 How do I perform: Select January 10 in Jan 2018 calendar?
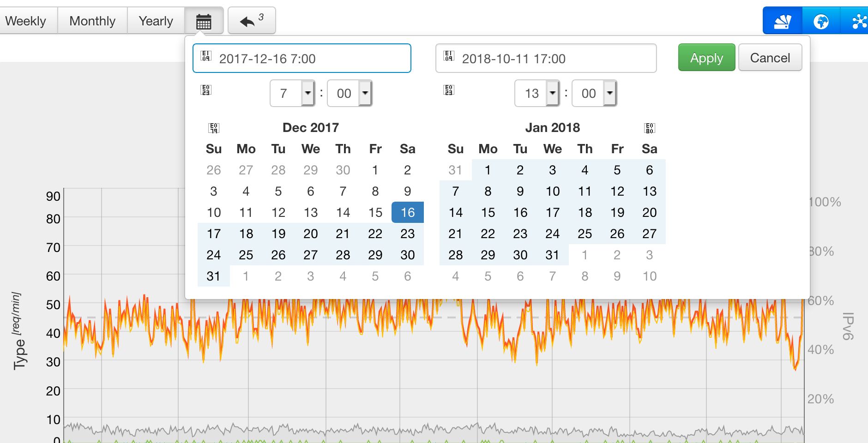(553, 191)
